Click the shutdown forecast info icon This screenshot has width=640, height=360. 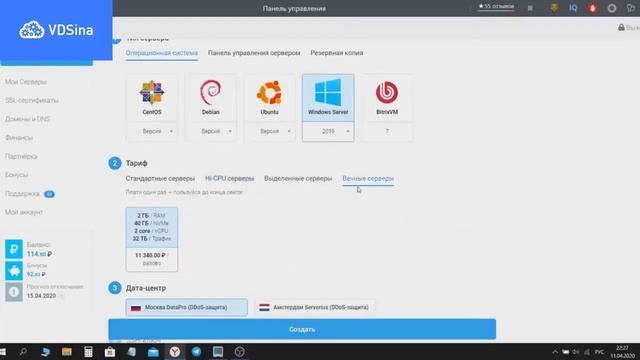[x=14, y=292]
